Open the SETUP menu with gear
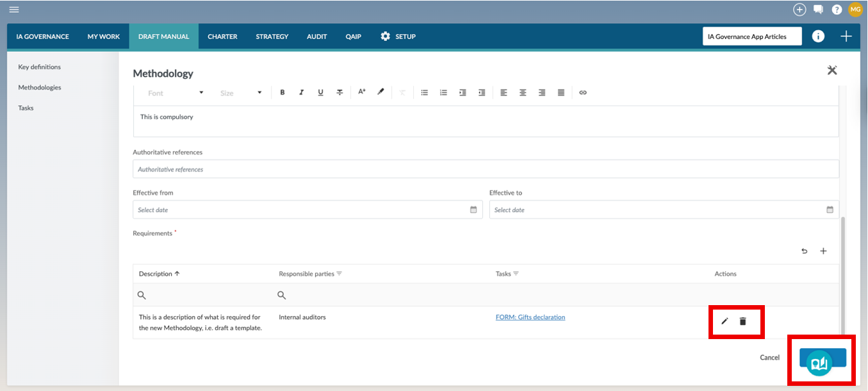This screenshot has width=868, height=391. 398,37
